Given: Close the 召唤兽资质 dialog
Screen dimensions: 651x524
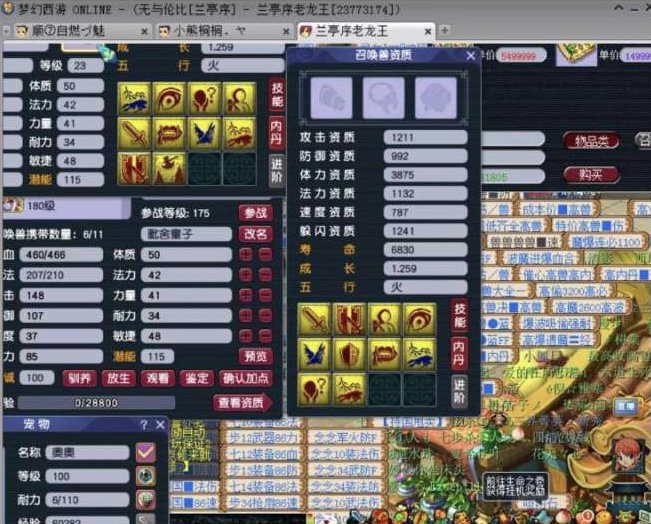Looking at the screenshot, I should pos(470,56).
